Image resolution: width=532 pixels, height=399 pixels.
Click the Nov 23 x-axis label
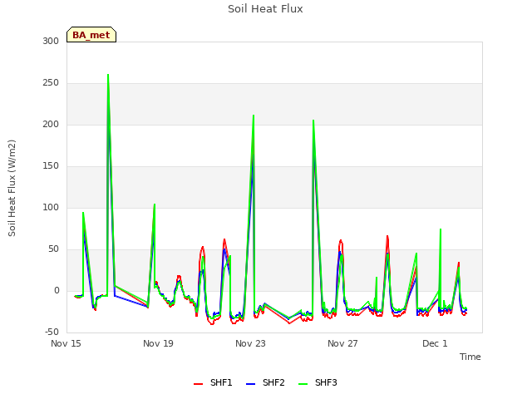[250, 343]
